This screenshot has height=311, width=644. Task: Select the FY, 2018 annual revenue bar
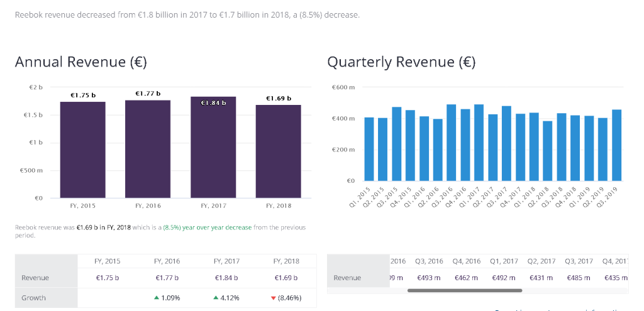pos(278,151)
